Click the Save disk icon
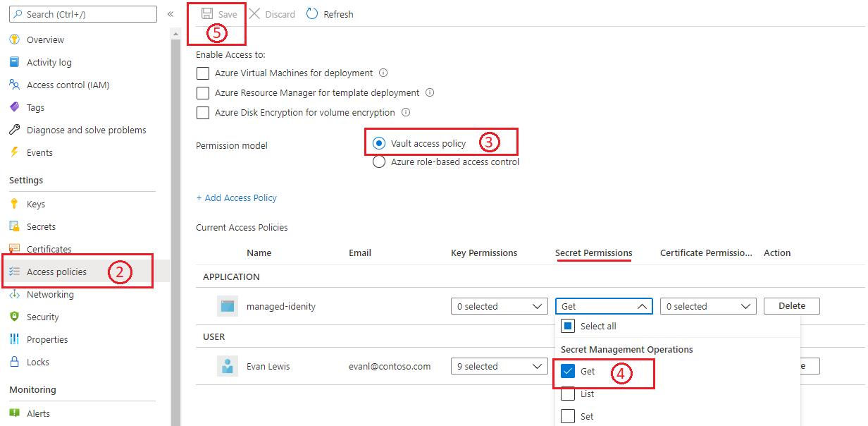868x426 pixels. click(x=207, y=14)
